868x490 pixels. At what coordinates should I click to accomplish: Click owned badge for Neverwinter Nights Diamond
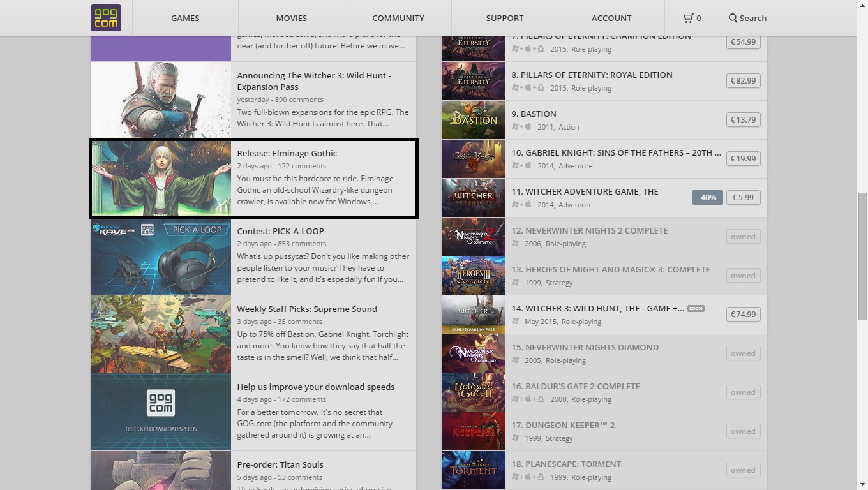[x=743, y=353]
